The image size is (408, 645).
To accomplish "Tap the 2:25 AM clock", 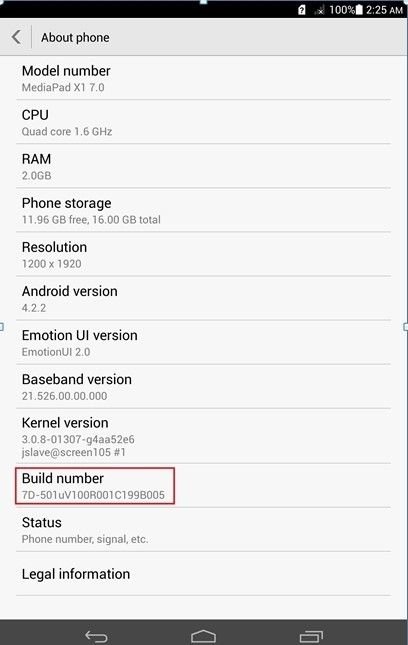I will coord(384,10).
